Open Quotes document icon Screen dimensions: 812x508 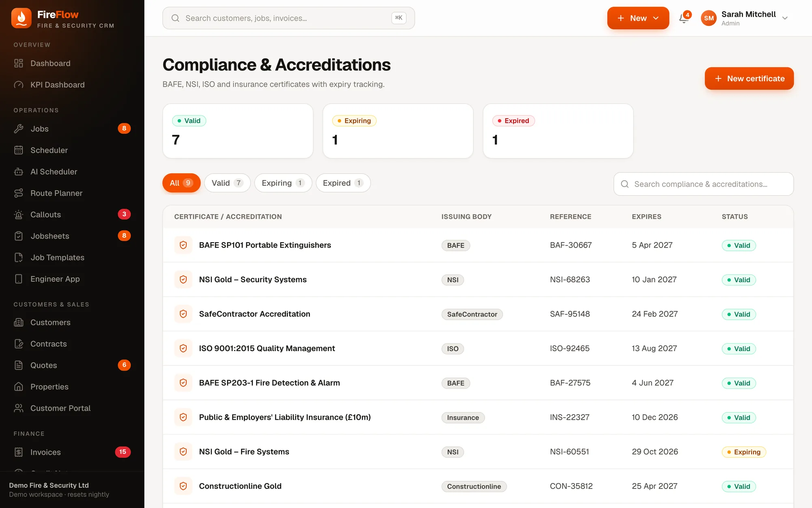click(x=19, y=365)
